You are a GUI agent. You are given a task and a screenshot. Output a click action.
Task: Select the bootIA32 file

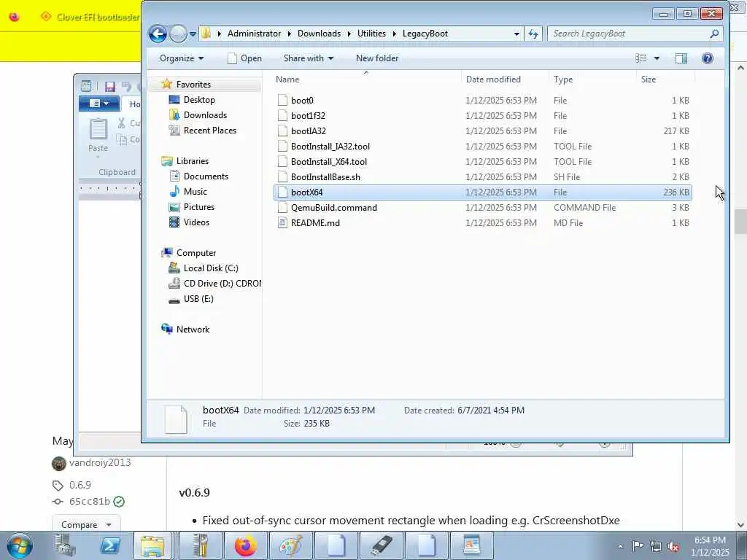tap(482, 131)
